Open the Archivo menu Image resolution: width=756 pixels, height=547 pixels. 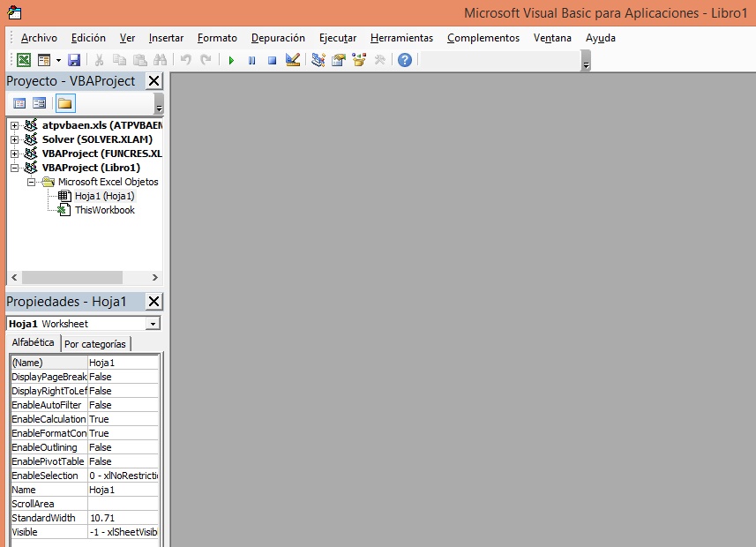pos(39,38)
